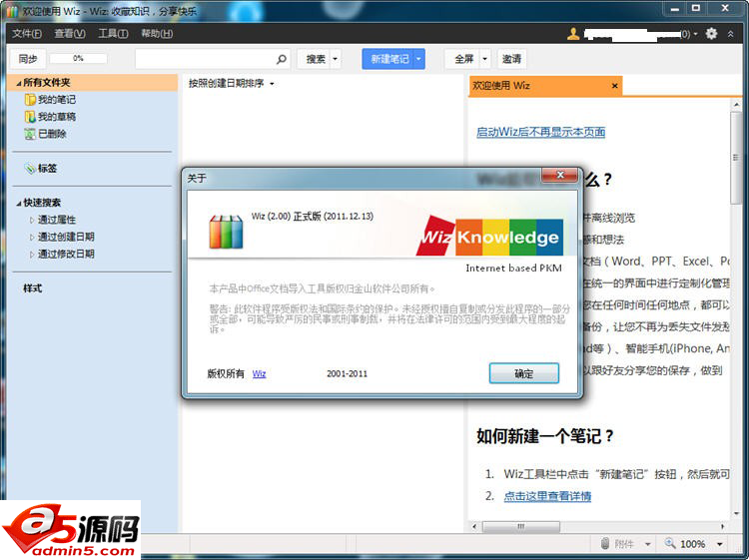This screenshot has height=560, width=749.
Task: Click the 同步 sync button
Action: tap(28, 59)
